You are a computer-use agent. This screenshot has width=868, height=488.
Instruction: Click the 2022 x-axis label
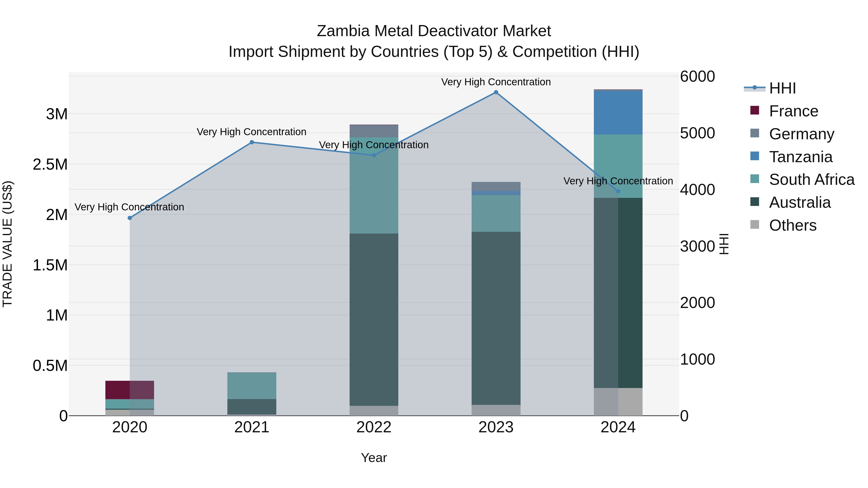tap(374, 427)
